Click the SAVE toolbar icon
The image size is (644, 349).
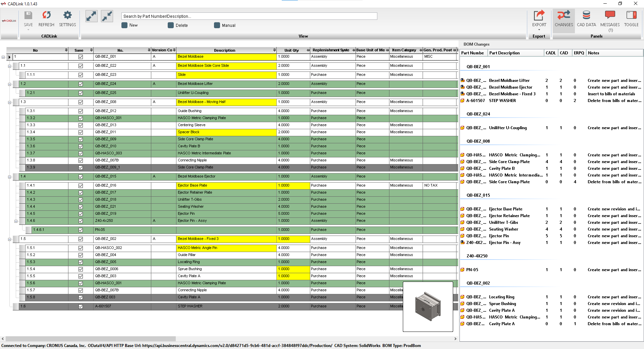point(28,15)
